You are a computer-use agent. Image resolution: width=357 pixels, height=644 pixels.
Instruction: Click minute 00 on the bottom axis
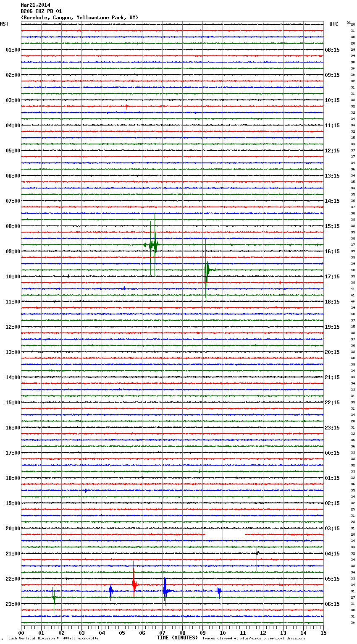[x=21, y=633]
